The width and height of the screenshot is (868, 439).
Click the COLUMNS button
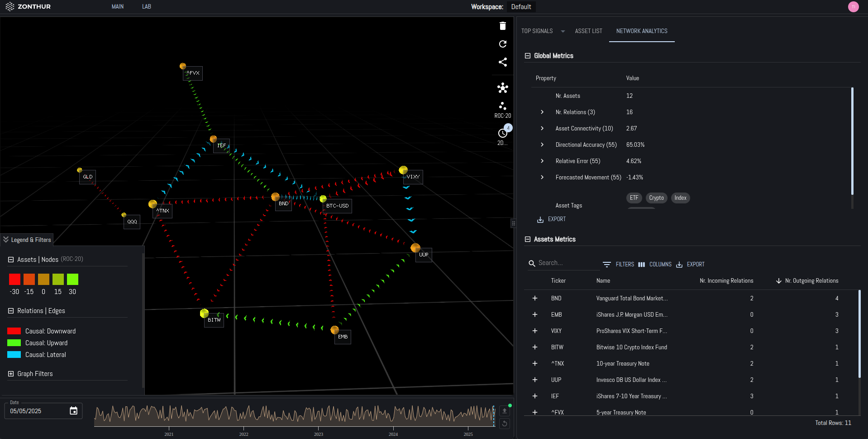(655, 265)
